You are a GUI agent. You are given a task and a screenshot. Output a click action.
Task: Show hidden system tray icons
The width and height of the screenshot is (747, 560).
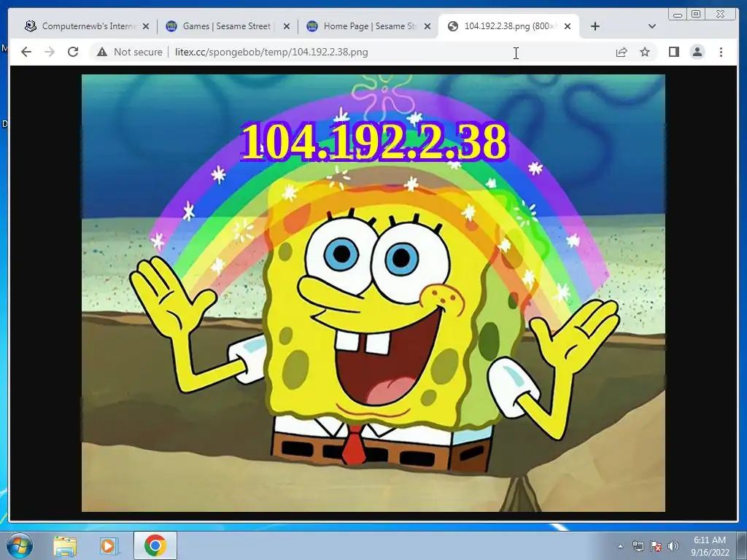click(620, 546)
